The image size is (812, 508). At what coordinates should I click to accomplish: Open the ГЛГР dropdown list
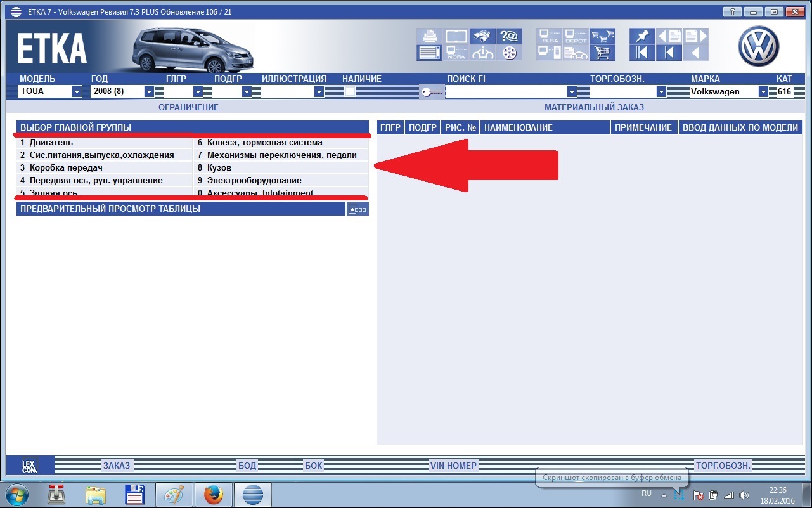[198, 91]
